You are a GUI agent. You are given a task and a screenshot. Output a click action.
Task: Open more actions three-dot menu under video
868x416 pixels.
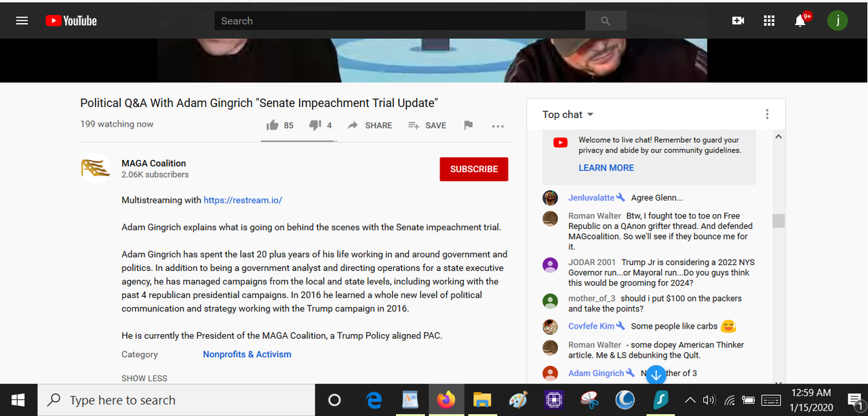coord(498,126)
